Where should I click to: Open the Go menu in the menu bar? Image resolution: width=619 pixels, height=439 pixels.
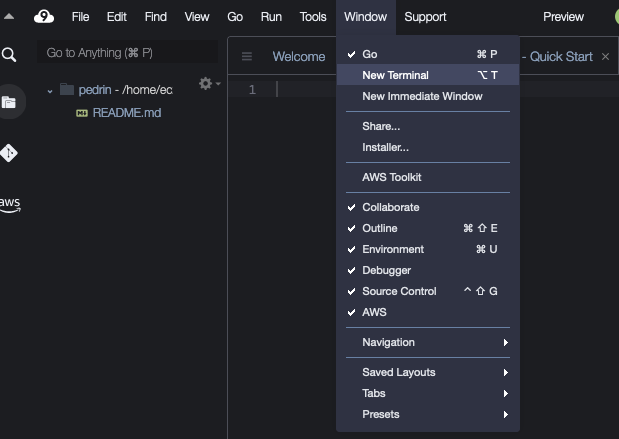click(x=235, y=17)
